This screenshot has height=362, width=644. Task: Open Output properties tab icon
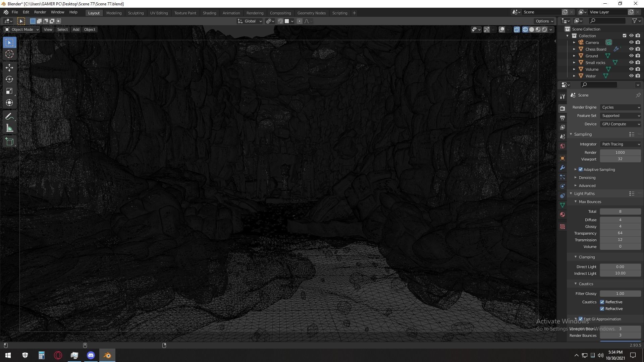click(562, 118)
